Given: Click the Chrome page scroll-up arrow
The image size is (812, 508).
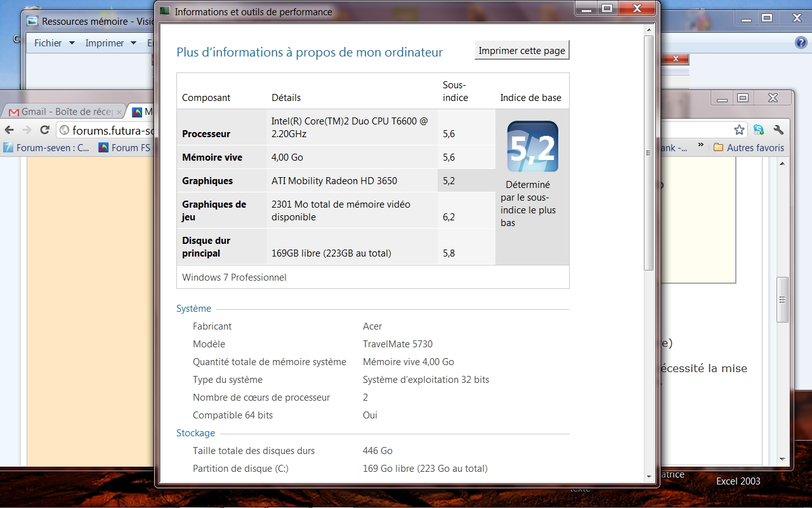Looking at the screenshot, I should [783, 163].
